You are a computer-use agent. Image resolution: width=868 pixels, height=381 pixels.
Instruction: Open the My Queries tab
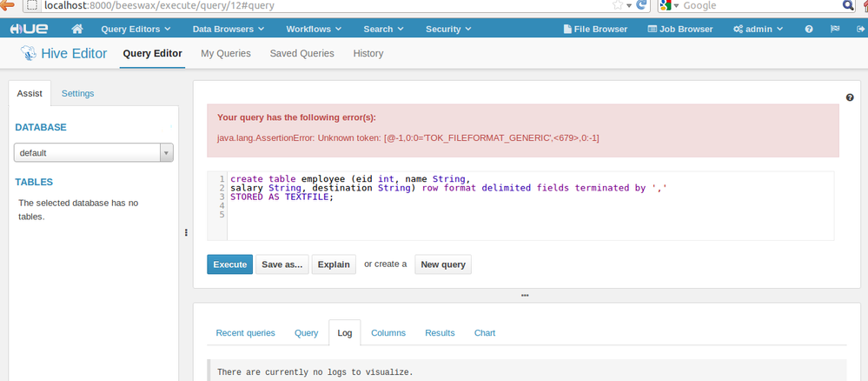click(225, 53)
